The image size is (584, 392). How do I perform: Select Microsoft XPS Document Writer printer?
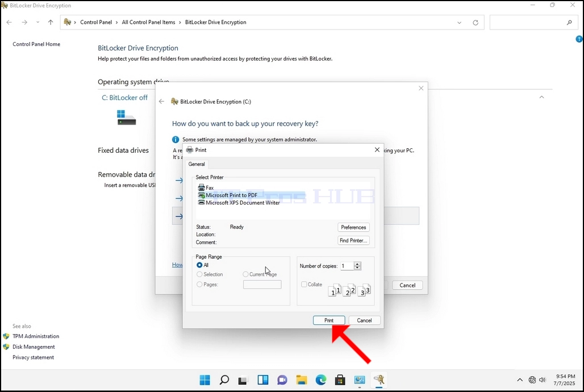pyautogui.click(x=239, y=203)
